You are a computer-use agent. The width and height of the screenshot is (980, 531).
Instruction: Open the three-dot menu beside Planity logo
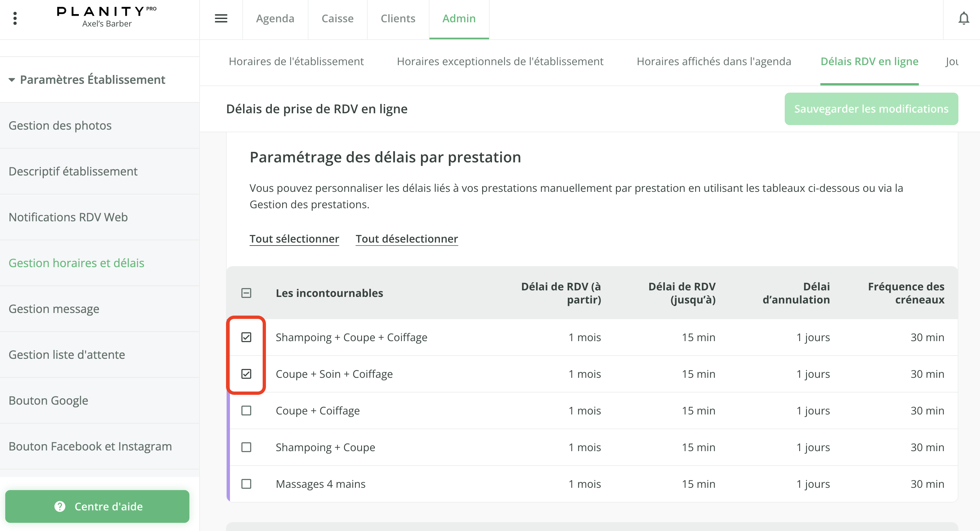[15, 18]
